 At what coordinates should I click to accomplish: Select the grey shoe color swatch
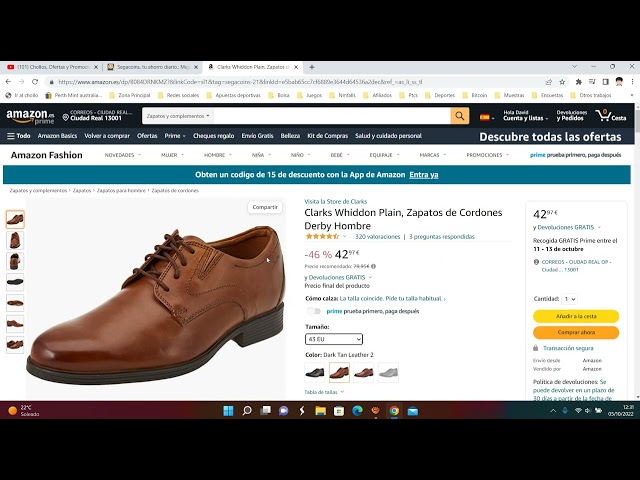click(x=388, y=372)
